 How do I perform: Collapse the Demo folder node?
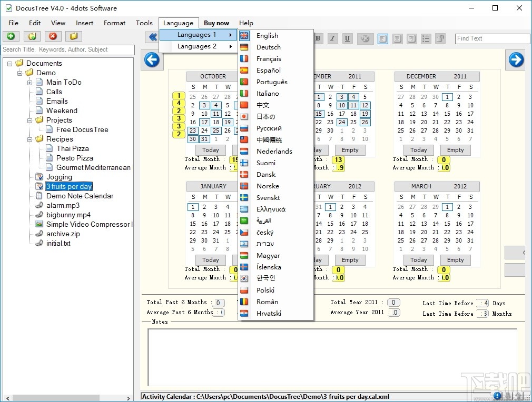point(19,73)
